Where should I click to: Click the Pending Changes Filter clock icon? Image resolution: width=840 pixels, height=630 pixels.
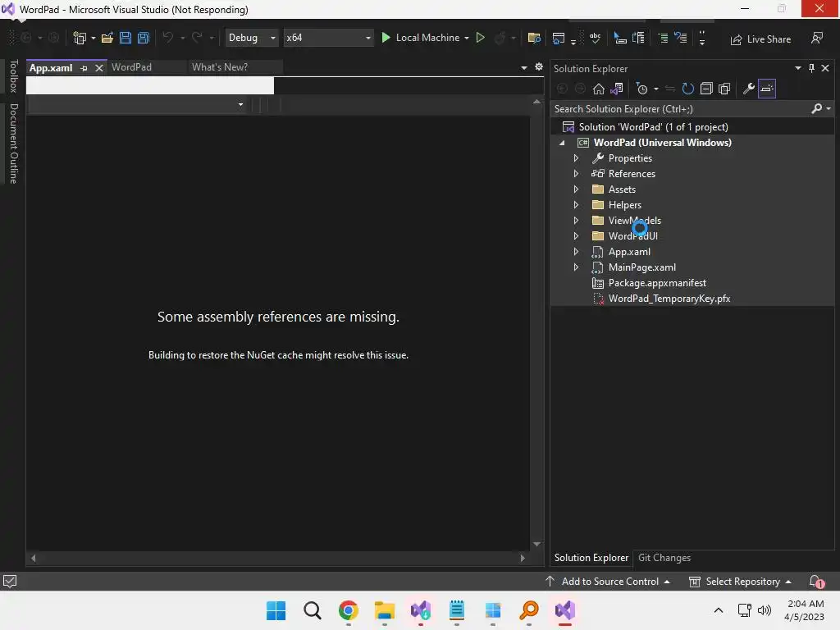[641, 89]
